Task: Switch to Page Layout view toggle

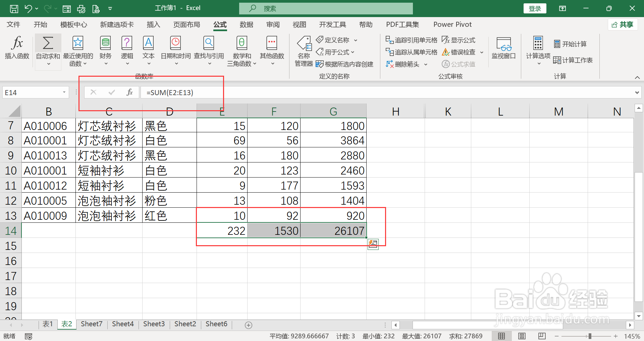Action: tap(522, 336)
